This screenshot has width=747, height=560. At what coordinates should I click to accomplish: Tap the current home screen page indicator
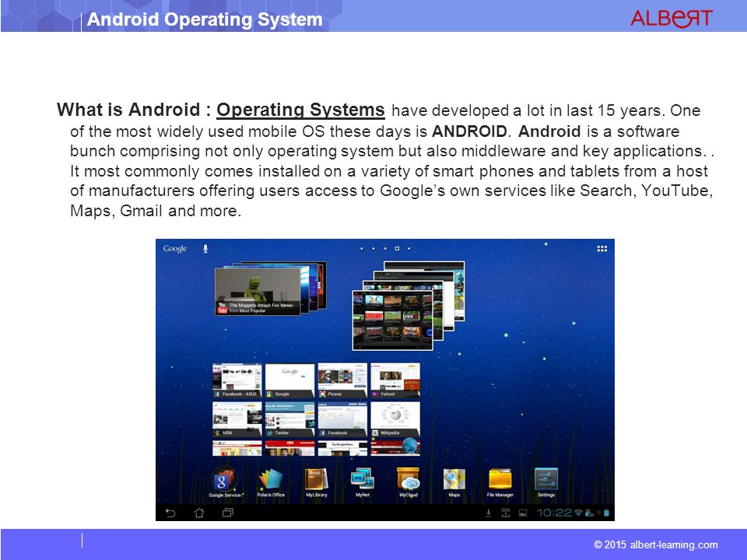[x=397, y=248]
